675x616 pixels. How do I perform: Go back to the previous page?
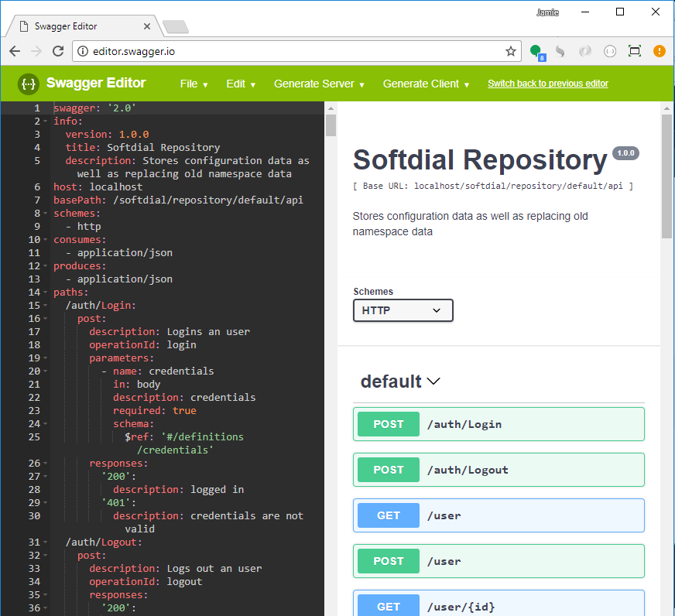click(15, 51)
